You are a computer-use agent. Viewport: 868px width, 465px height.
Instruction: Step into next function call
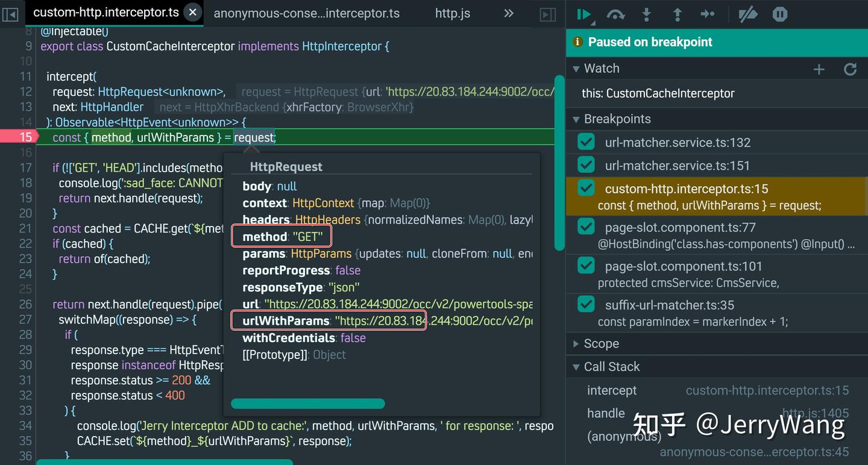pyautogui.click(x=646, y=14)
